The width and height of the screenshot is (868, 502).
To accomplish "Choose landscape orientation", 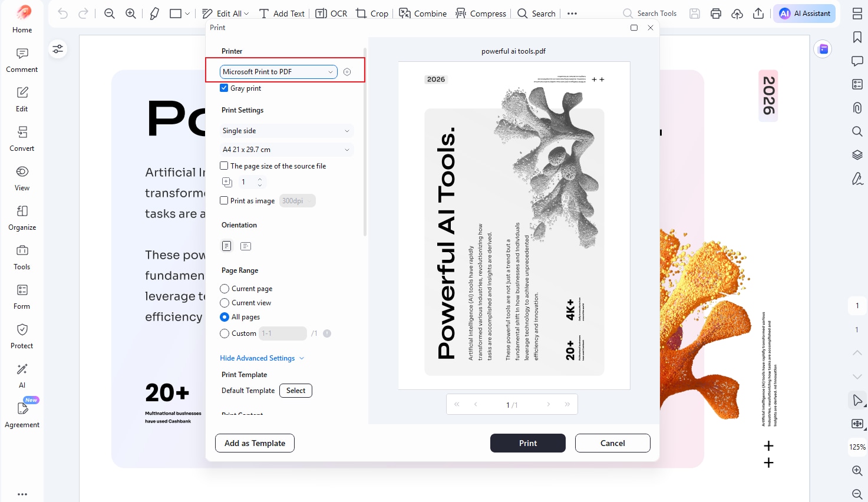I will pos(246,246).
